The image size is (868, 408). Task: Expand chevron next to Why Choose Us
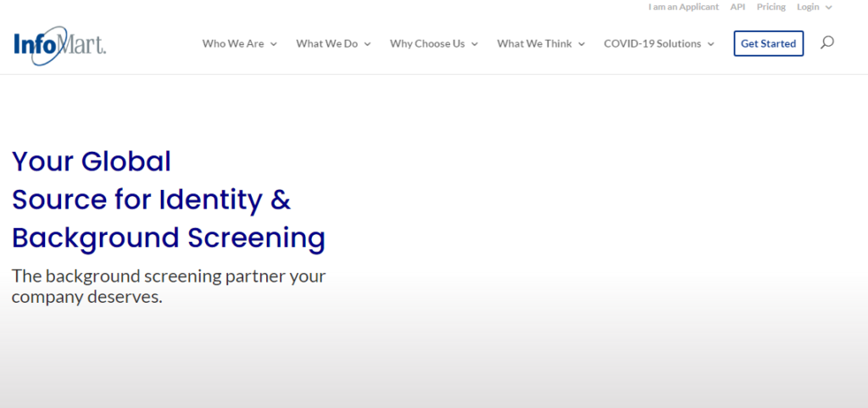click(x=475, y=44)
